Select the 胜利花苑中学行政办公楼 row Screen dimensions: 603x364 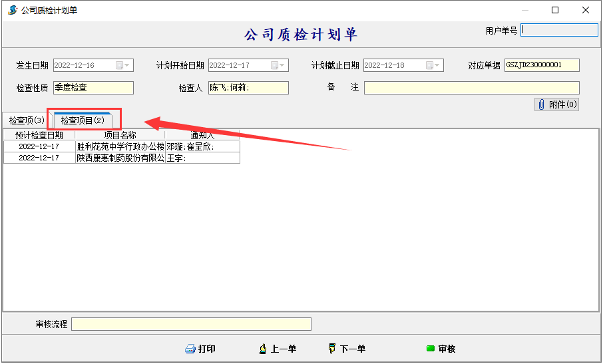point(120,147)
